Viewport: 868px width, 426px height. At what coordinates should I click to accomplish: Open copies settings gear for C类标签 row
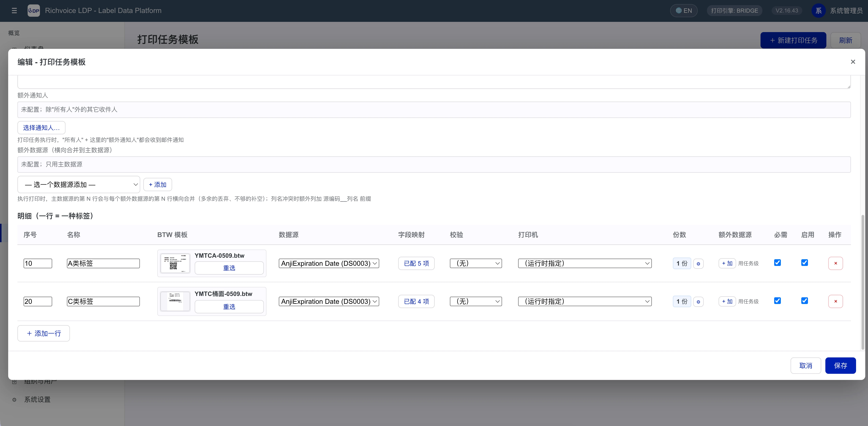click(698, 302)
